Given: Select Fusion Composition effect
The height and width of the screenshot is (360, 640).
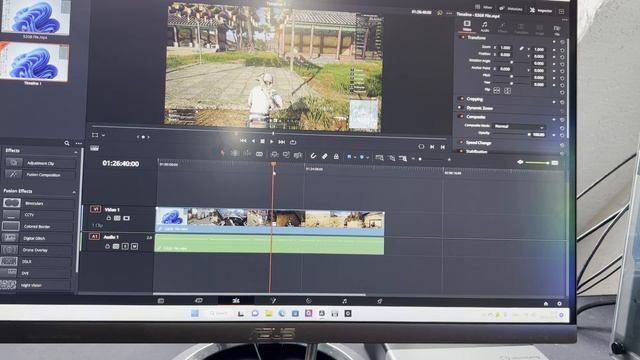Looking at the screenshot, I should pos(40,174).
